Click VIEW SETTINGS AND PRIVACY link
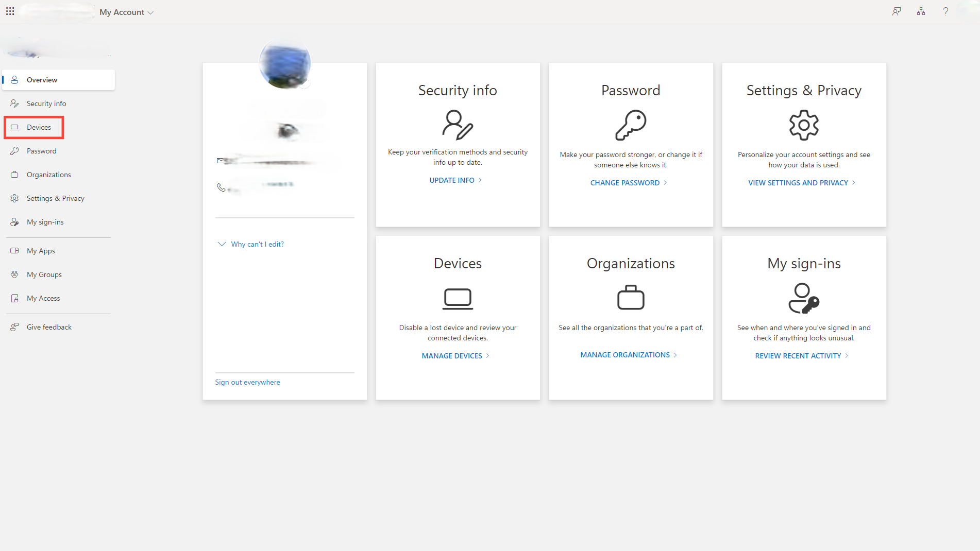 802,183
